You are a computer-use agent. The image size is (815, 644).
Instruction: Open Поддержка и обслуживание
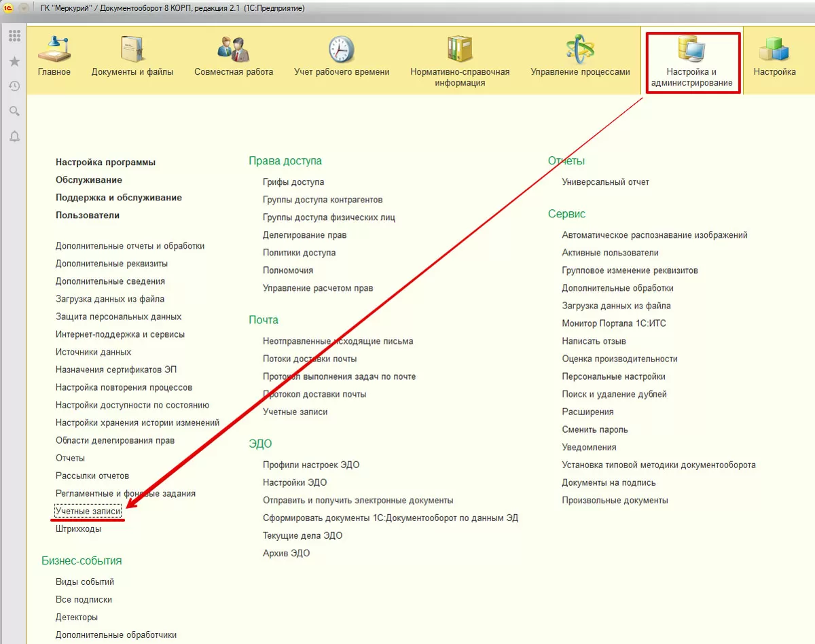119,198
